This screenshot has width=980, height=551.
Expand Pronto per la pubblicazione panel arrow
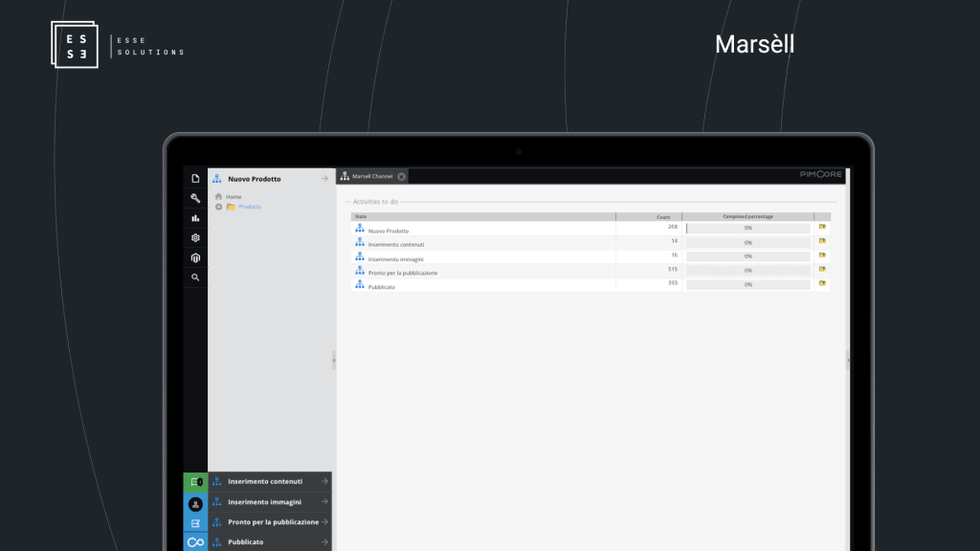(325, 521)
